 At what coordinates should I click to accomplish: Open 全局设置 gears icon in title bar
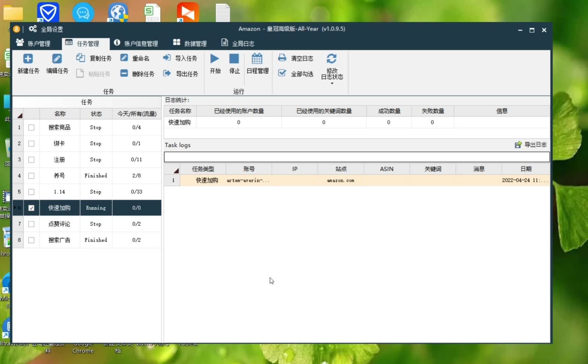33,29
